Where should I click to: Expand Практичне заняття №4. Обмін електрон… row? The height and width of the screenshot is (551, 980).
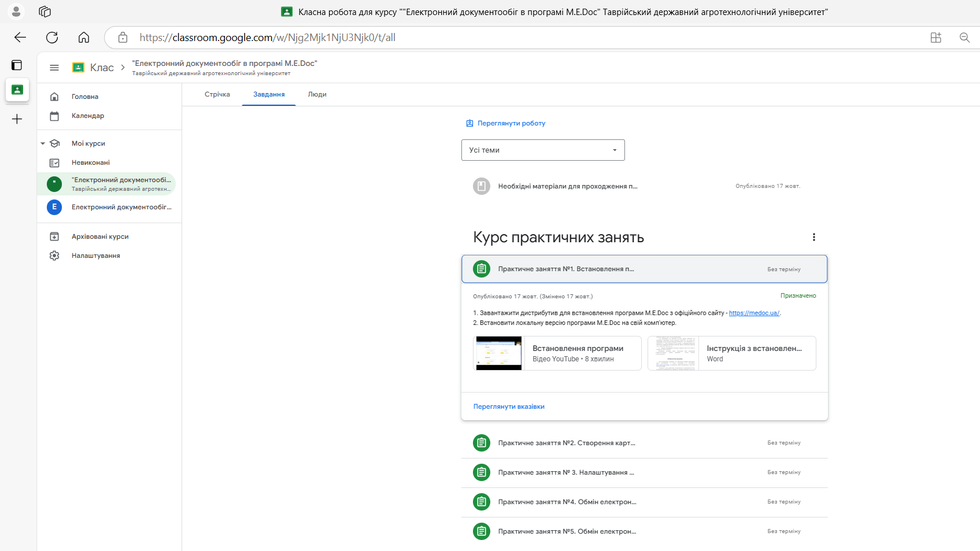644,502
